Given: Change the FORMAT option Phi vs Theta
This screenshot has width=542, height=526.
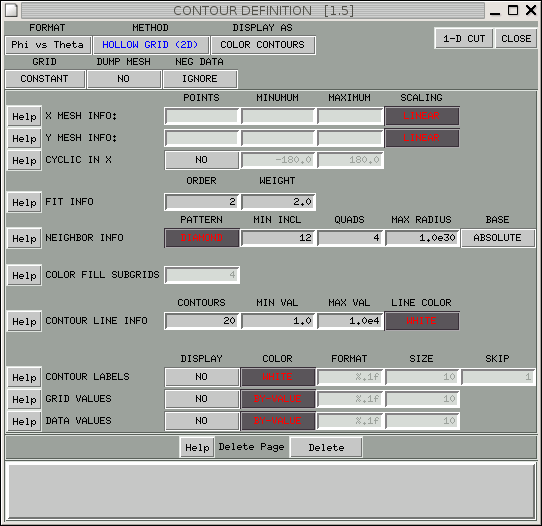Looking at the screenshot, I should click(48, 45).
